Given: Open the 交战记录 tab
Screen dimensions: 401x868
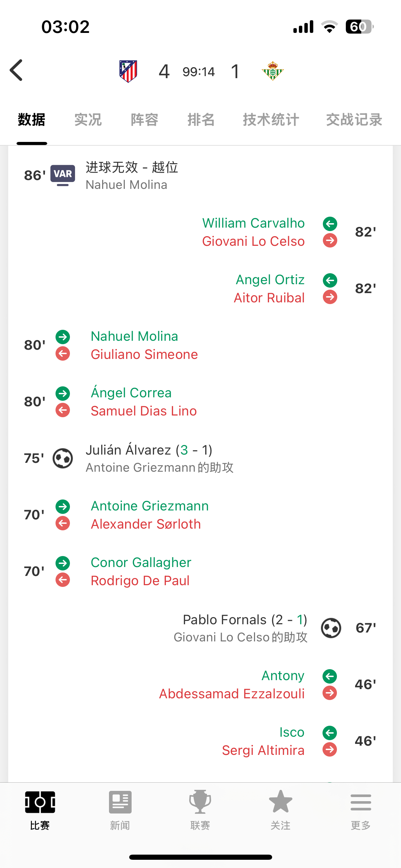Looking at the screenshot, I should (x=354, y=120).
